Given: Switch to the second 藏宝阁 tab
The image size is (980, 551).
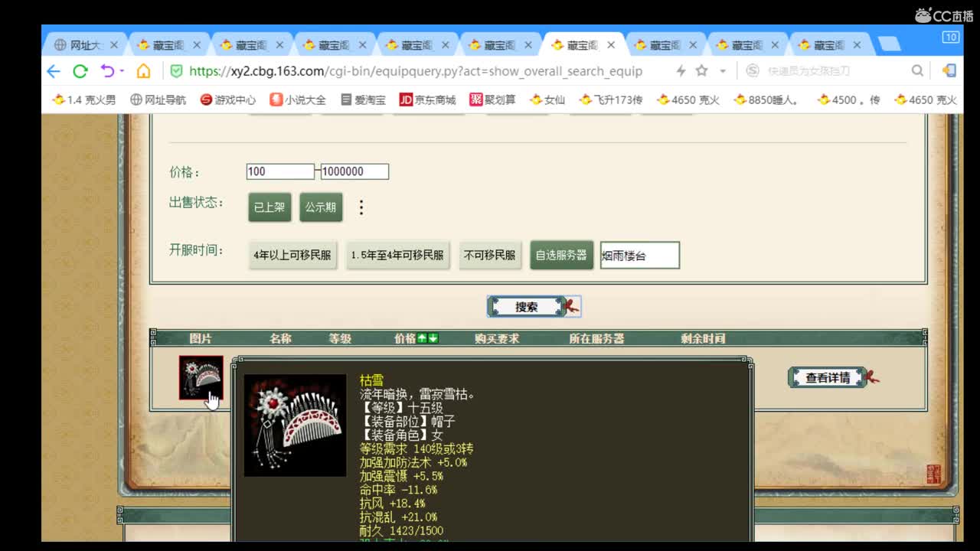Looking at the screenshot, I should pos(243,45).
